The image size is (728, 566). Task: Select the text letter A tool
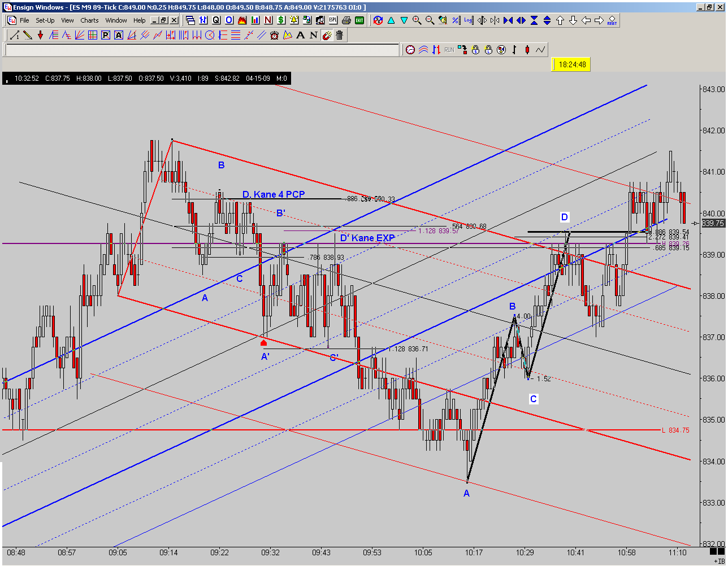click(301, 35)
